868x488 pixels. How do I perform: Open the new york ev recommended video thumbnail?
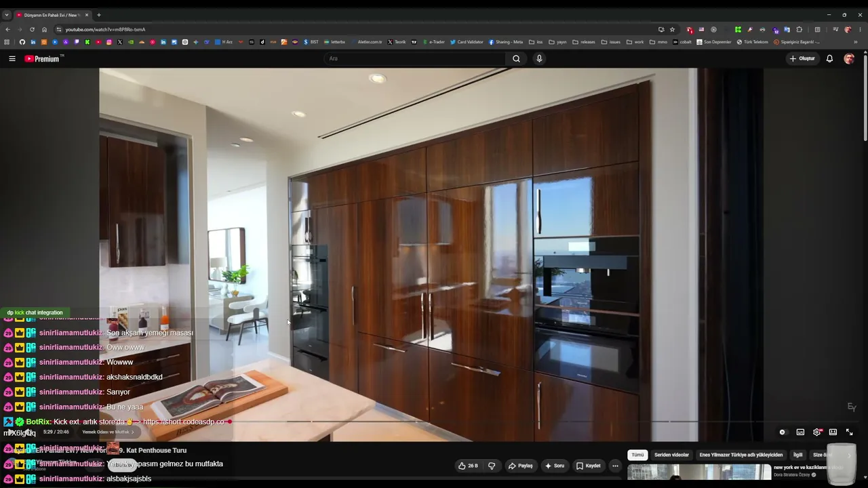coord(699,472)
